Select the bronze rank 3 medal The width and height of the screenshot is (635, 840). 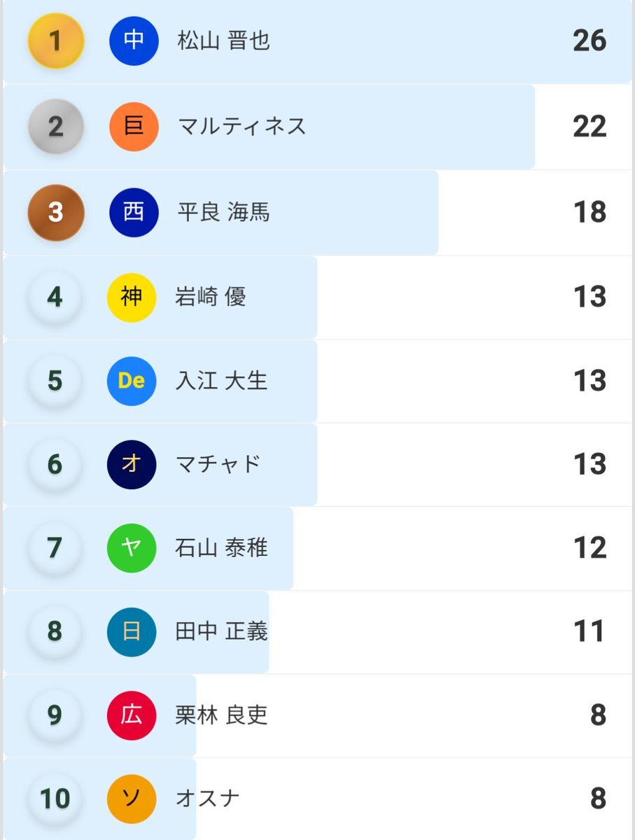(56, 212)
